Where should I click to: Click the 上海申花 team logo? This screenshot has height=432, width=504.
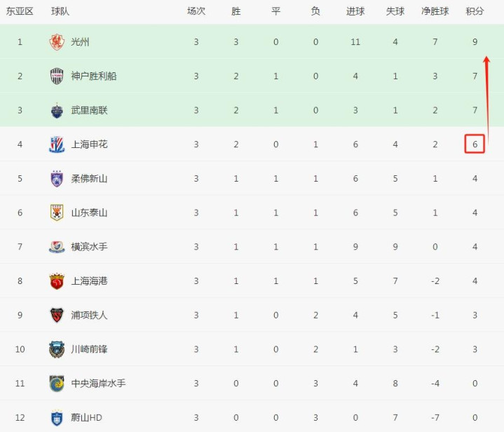[57, 144]
